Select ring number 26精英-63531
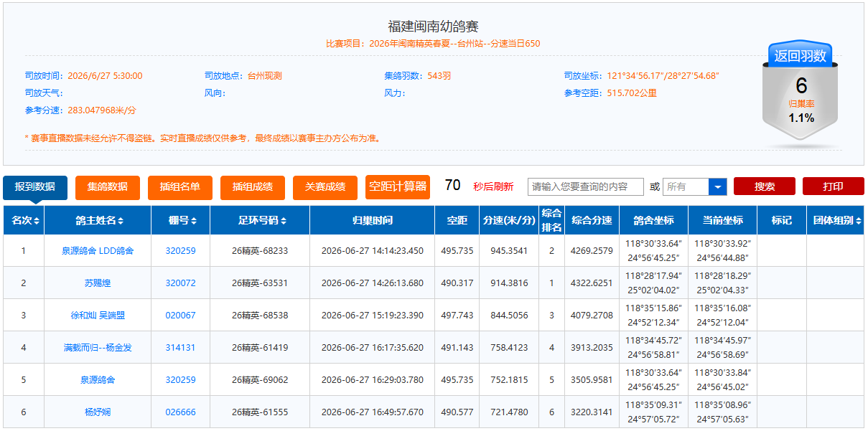The width and height of the screenshot is (868, 431). [x=260, y=283]
